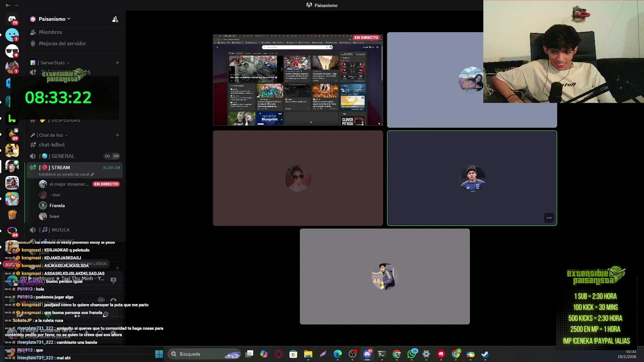Image resolution: width=644 pixels, height=362 pixels.
Task: Click the invite people icon next to Paisanismo
Action: (x=115, y=19)
